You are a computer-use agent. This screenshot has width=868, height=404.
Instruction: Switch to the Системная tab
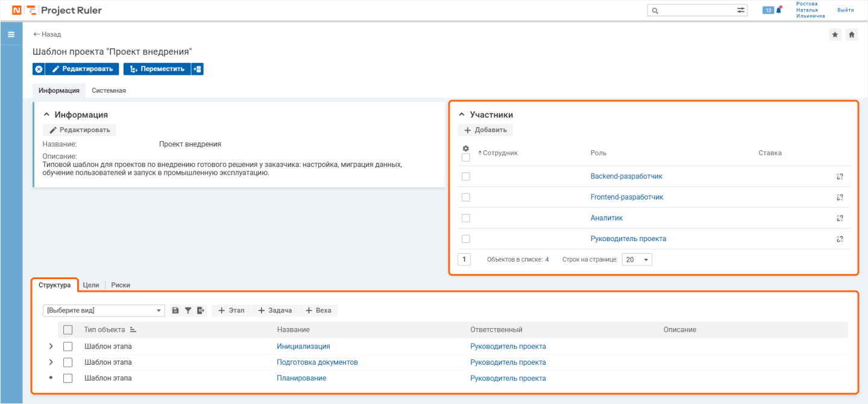click(108, 90)
